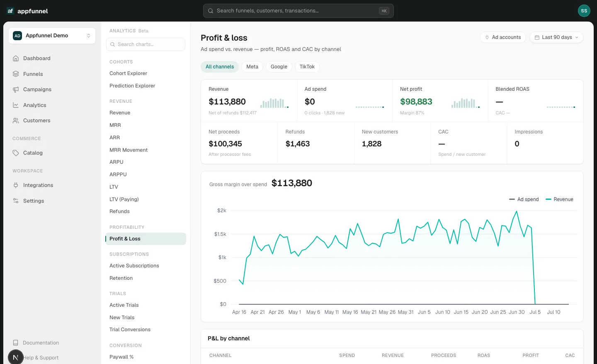Open the Settings sliders icon
This screenshot has height=364, width=597.
coord(16,201)
